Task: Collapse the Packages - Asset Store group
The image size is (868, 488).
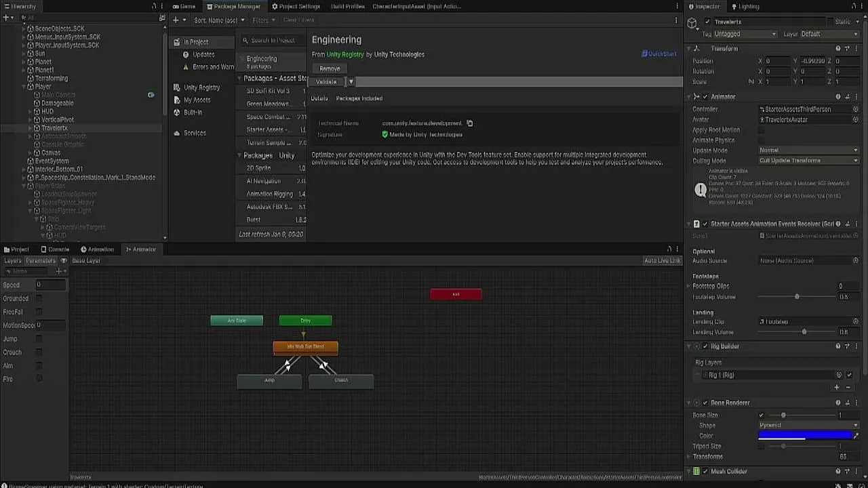Action: point(239,79)
